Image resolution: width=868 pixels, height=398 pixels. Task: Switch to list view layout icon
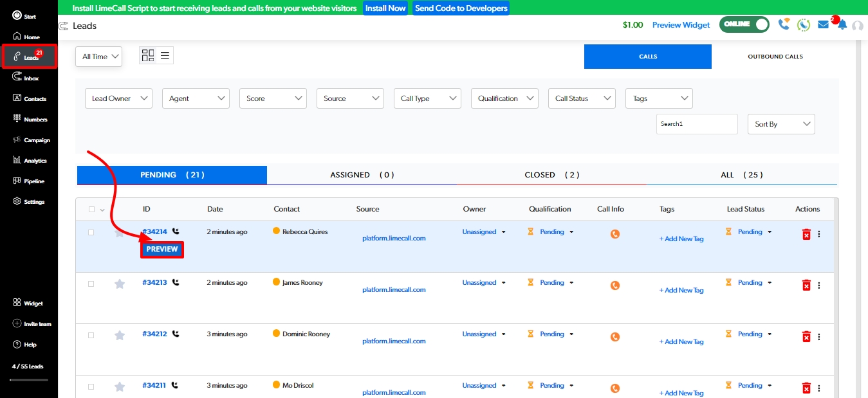click(165, 56)
